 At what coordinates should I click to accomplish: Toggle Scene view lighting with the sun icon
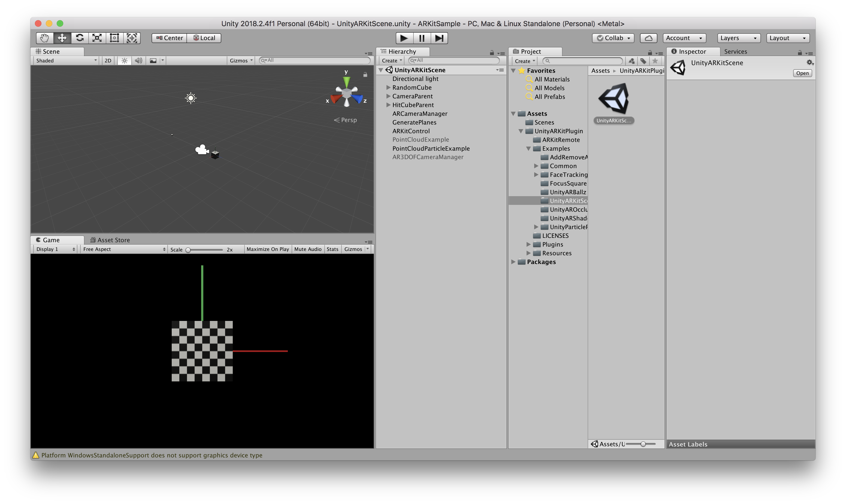(124, 60)
